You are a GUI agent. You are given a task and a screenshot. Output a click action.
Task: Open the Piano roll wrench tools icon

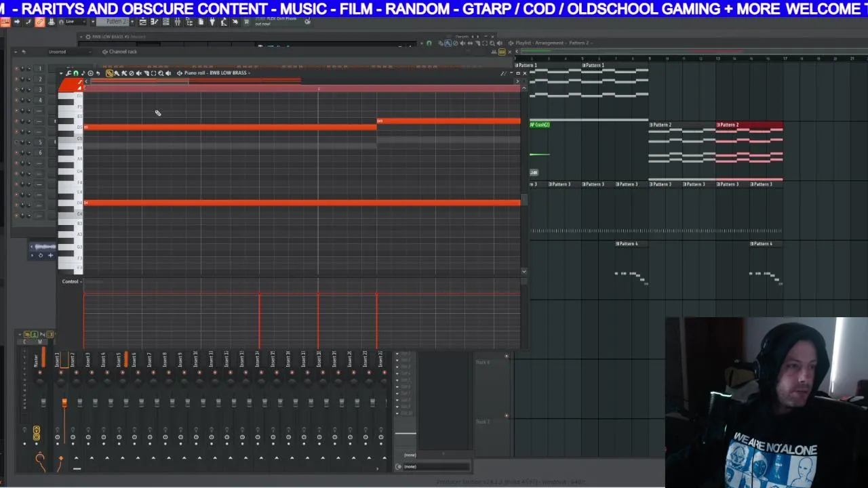click(68, 73)
